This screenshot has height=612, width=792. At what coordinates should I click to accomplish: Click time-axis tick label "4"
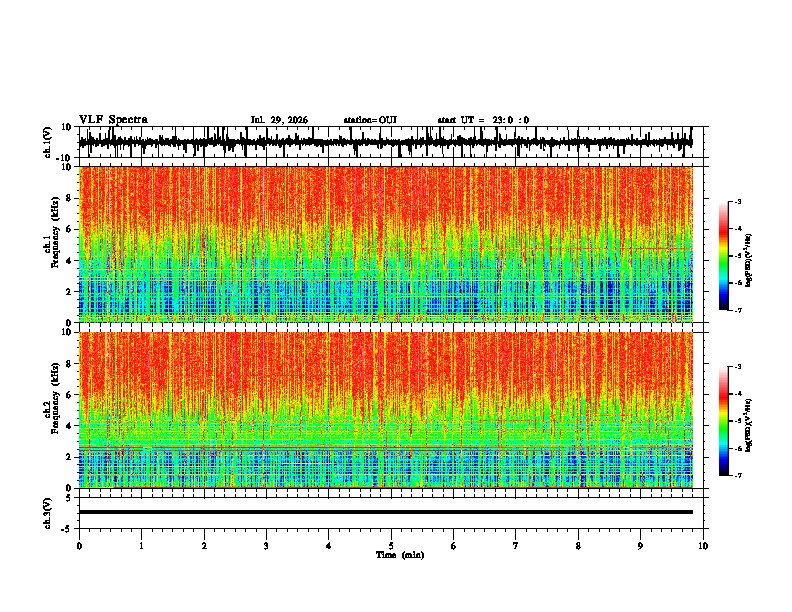tap(329, 546)
